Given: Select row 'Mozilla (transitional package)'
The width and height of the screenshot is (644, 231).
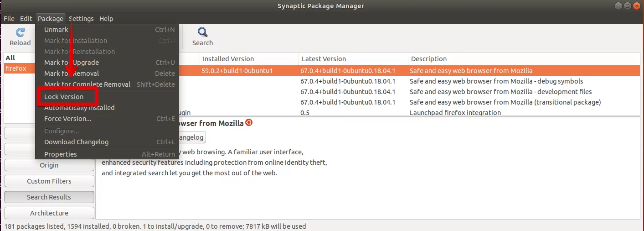Looking at the screenshot, I should click(x=505, y=102).
